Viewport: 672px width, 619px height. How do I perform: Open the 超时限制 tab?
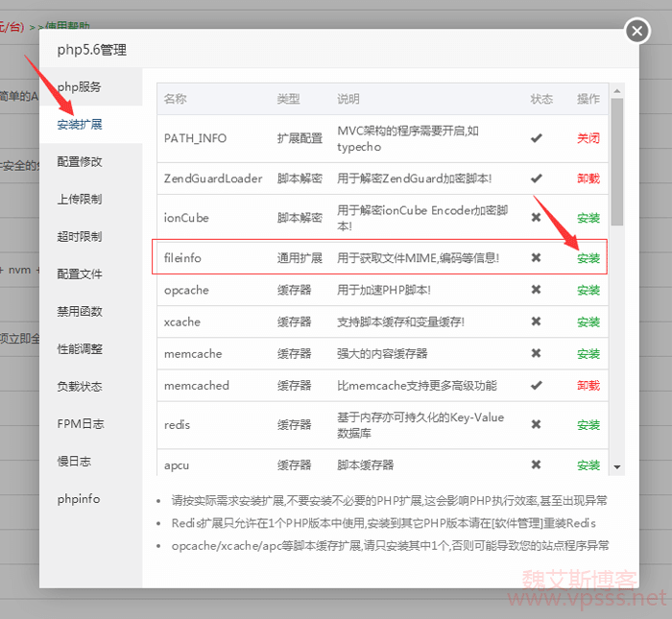coord(79,237)
